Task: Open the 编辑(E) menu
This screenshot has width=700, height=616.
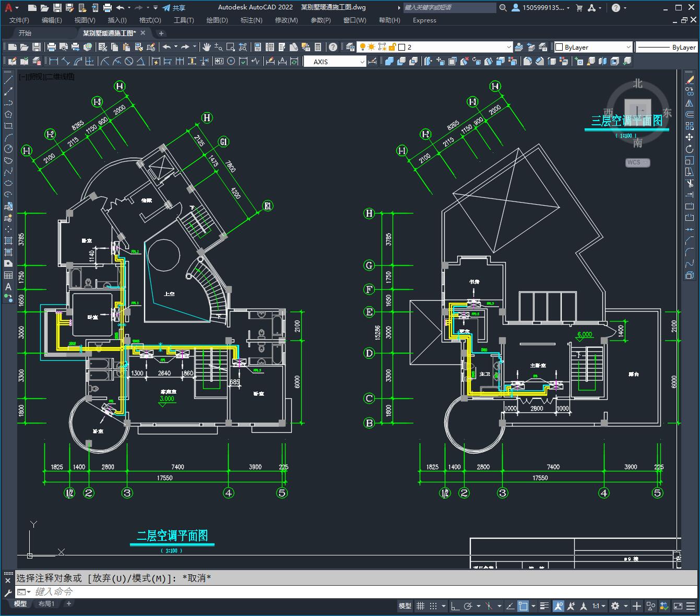Action: click(x=52, y=20)
